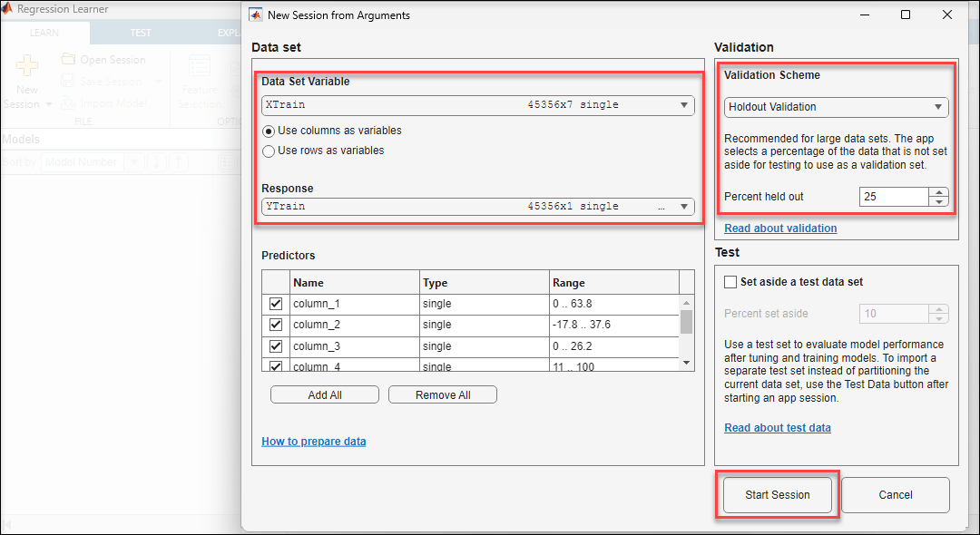This screenshot has height=535, width=980.
Task: Expand the Response variable dropdown
Action: pos(684,207)
